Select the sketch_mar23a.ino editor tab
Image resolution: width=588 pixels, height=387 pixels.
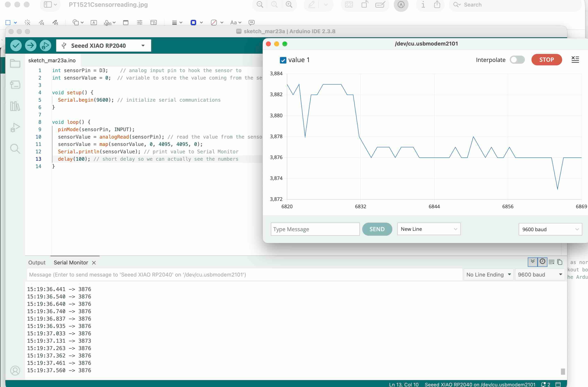pyautogui.click(x=52, y=60)
